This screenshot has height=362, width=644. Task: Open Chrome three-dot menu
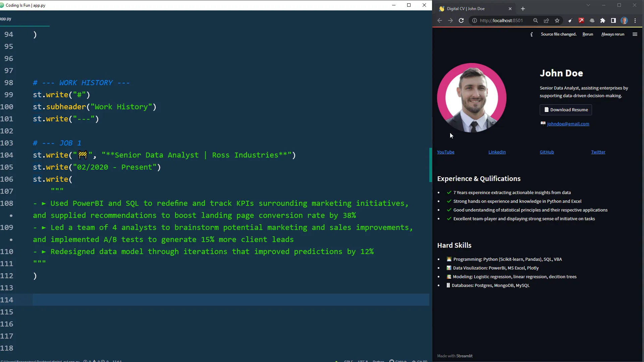[635, 20]
